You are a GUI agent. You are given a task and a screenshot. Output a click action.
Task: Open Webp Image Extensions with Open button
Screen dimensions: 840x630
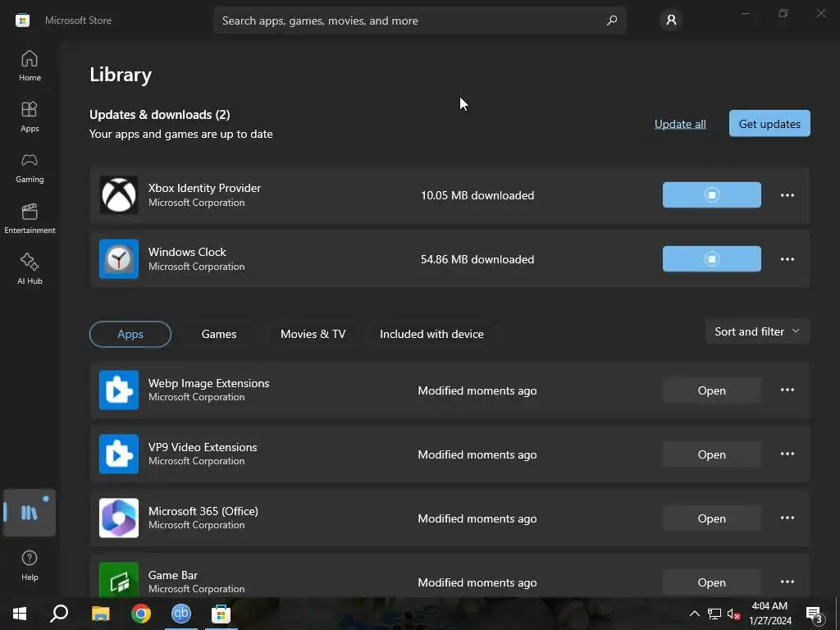(711, 390)
